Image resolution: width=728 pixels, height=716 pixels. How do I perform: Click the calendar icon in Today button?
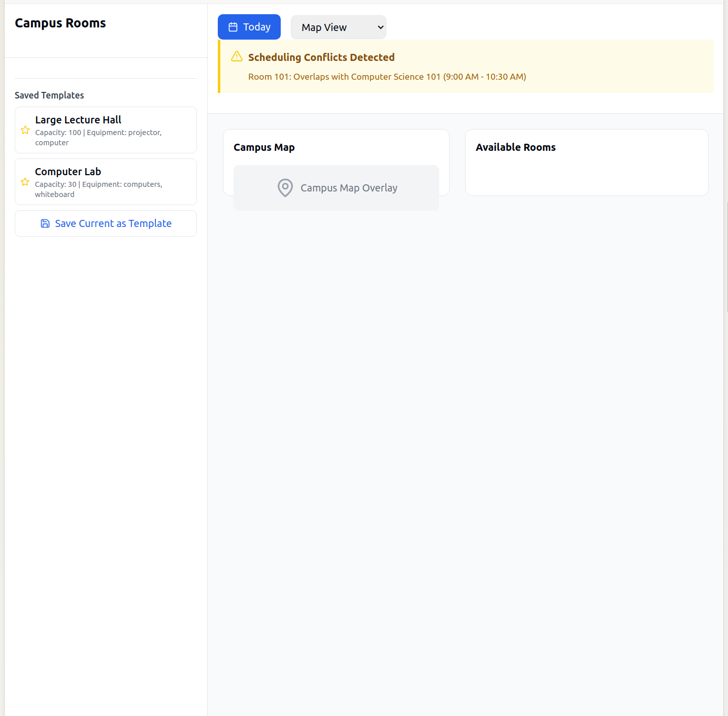(x=233, y=27)
